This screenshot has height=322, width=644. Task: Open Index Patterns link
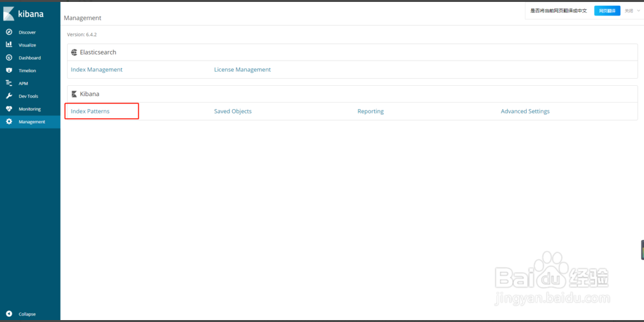pos(90,111)
